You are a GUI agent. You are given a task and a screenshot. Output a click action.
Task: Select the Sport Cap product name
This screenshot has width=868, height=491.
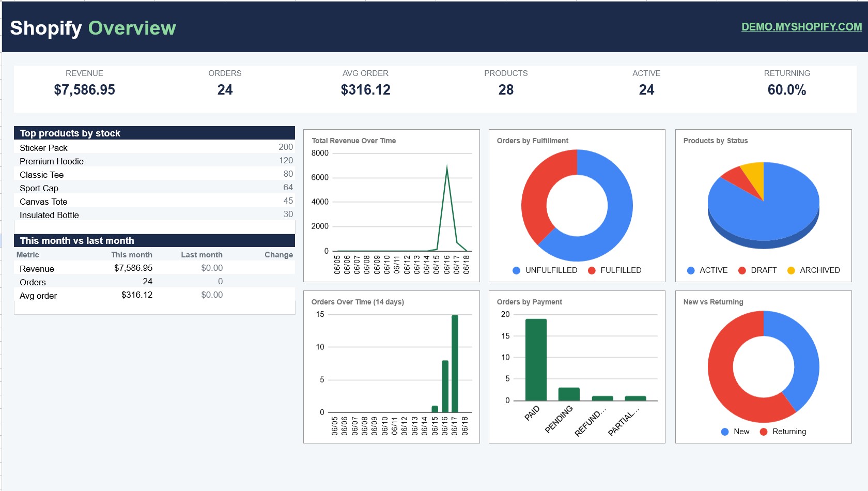point(39,188)
